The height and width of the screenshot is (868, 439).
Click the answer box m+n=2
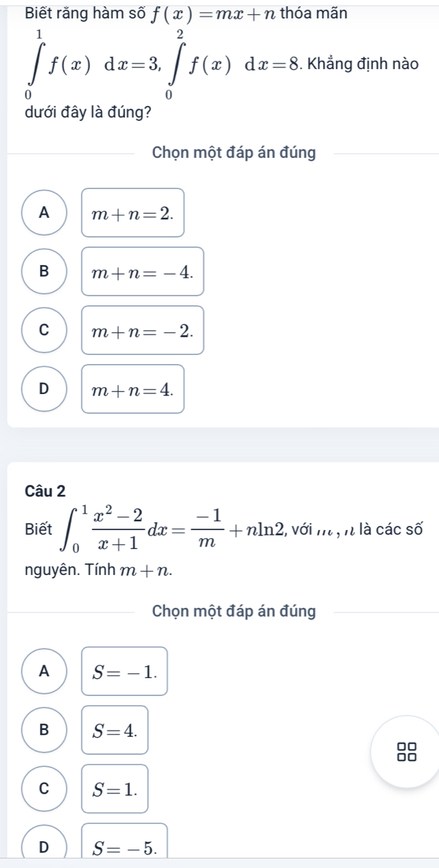point(133,212)
